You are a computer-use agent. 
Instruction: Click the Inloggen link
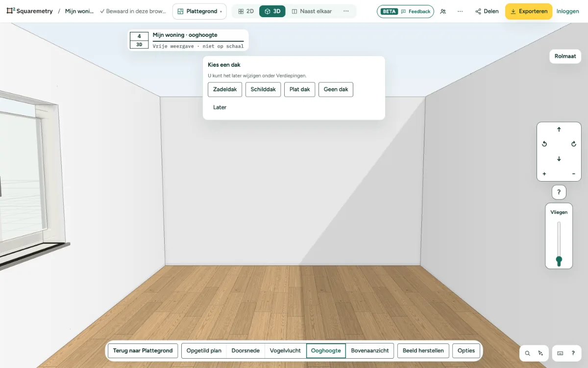tap(568, 11)
